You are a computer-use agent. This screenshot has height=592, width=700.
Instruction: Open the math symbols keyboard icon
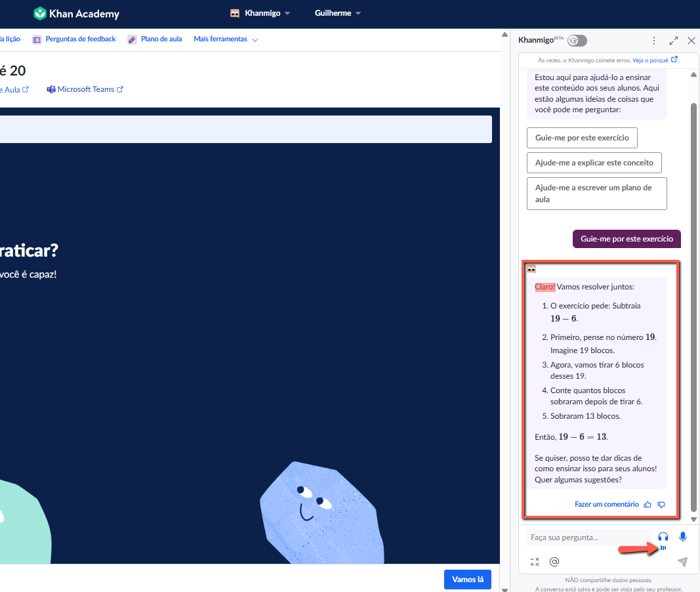coord(535,562)
